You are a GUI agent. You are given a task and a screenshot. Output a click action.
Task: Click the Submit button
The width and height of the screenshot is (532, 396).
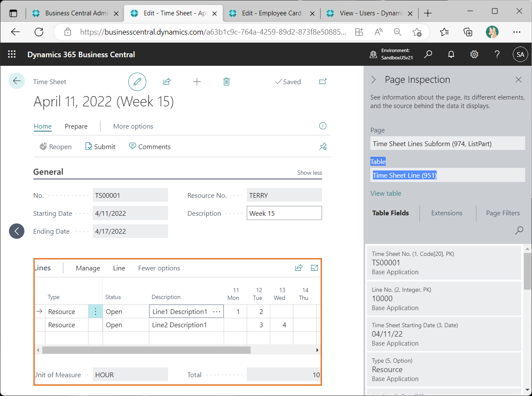click(100, 147)
